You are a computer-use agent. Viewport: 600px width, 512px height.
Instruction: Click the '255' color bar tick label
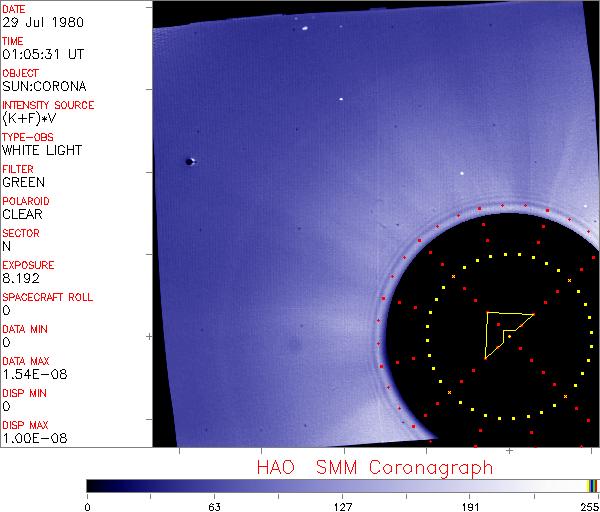588,505
